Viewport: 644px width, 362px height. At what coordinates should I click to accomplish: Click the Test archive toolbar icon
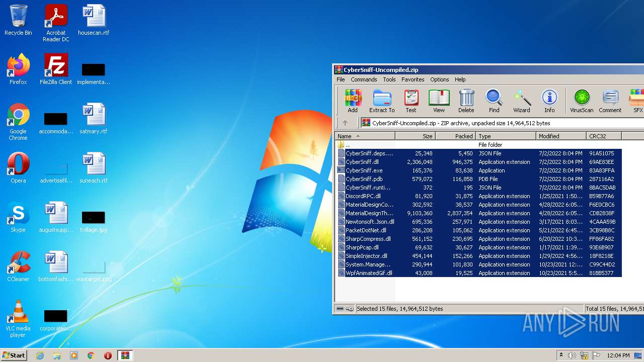tap(411, 101)
